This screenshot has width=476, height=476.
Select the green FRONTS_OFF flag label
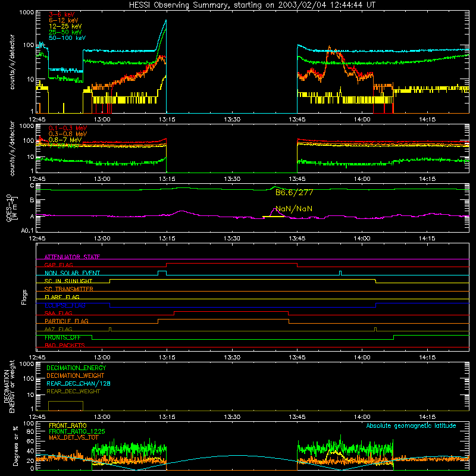click(62, 337)
